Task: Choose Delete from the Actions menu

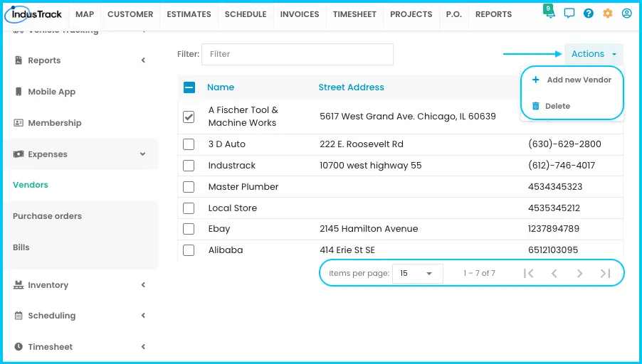Action: (572, 106)
